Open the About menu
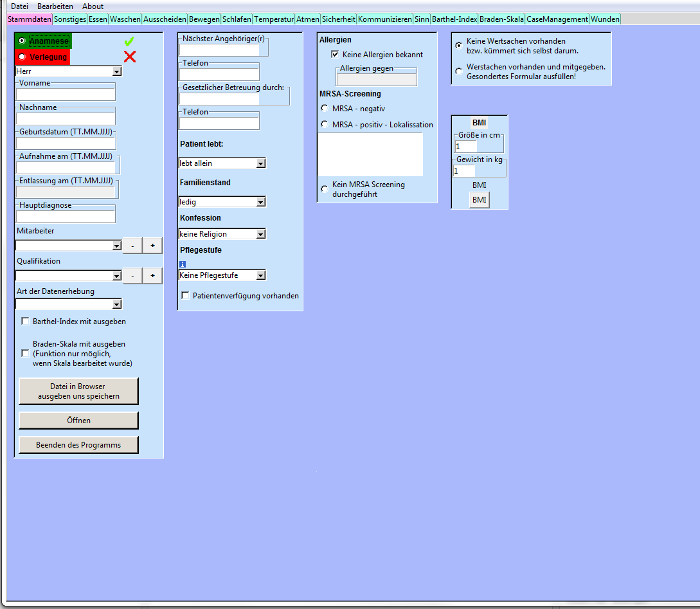This screenshot has height=609, width=700. [x=93, y=6]
